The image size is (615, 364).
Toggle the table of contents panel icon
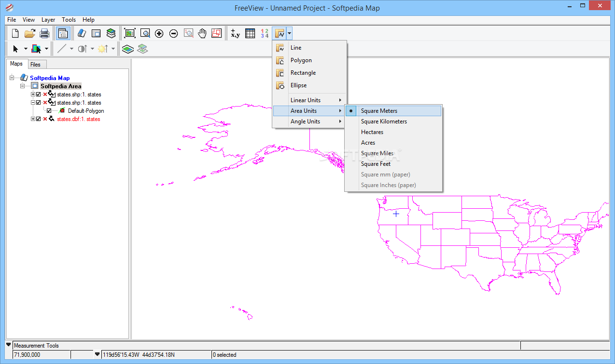click(x=63, y=33)
